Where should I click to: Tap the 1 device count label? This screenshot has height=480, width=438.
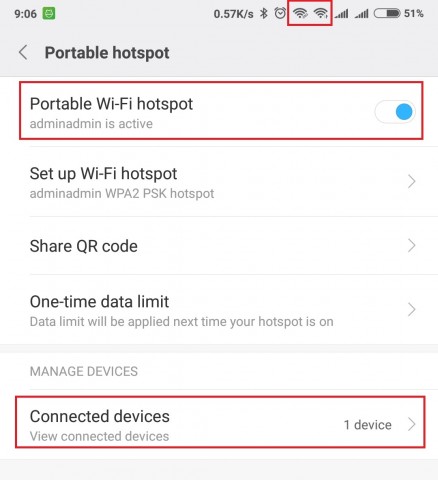tap(368, 425)
